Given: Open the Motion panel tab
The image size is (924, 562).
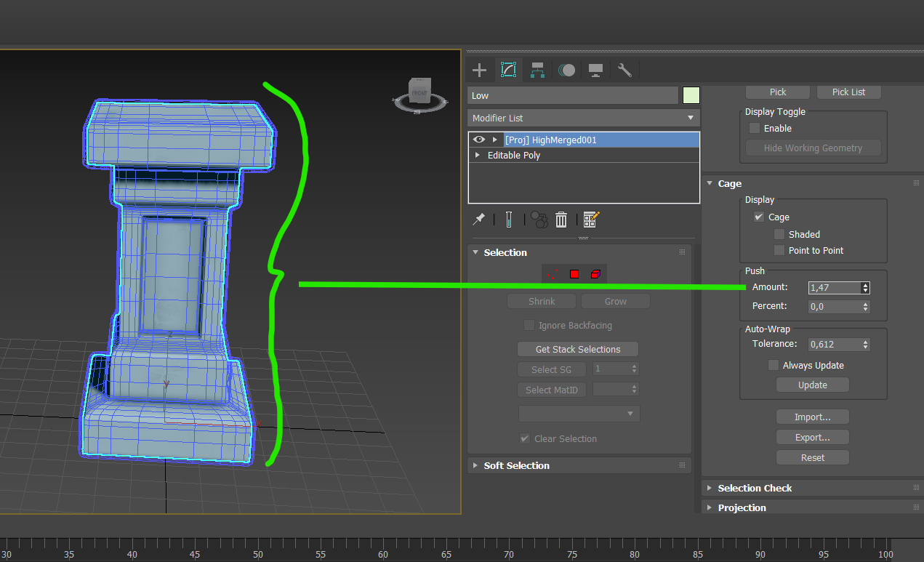Looking at the screenshot, I should (x=567, y=70).
